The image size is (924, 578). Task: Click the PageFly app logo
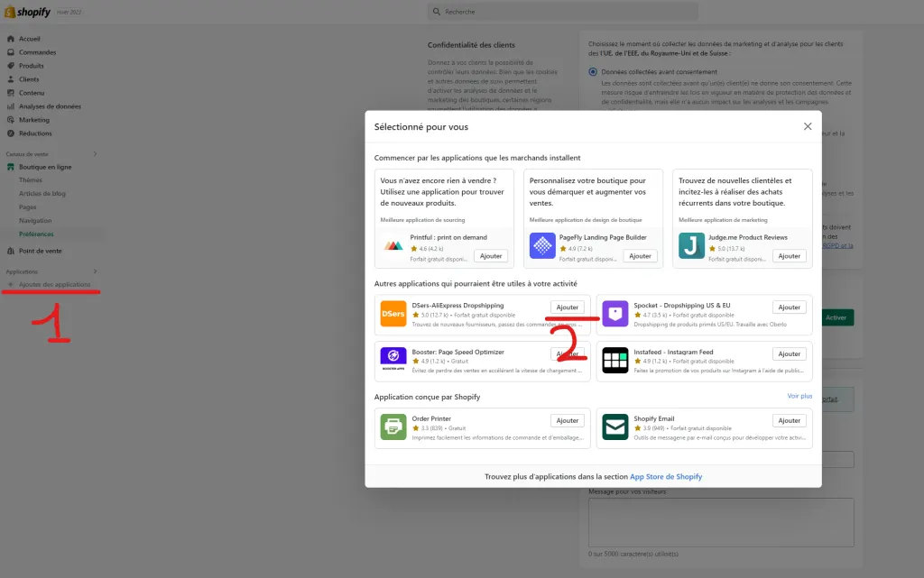542,245
